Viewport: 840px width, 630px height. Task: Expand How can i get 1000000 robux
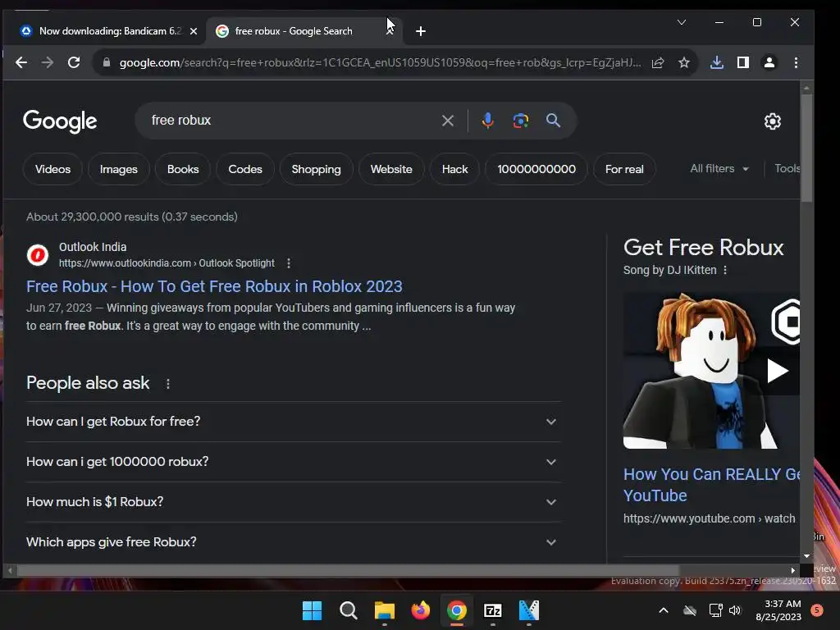tap(293, 462)
